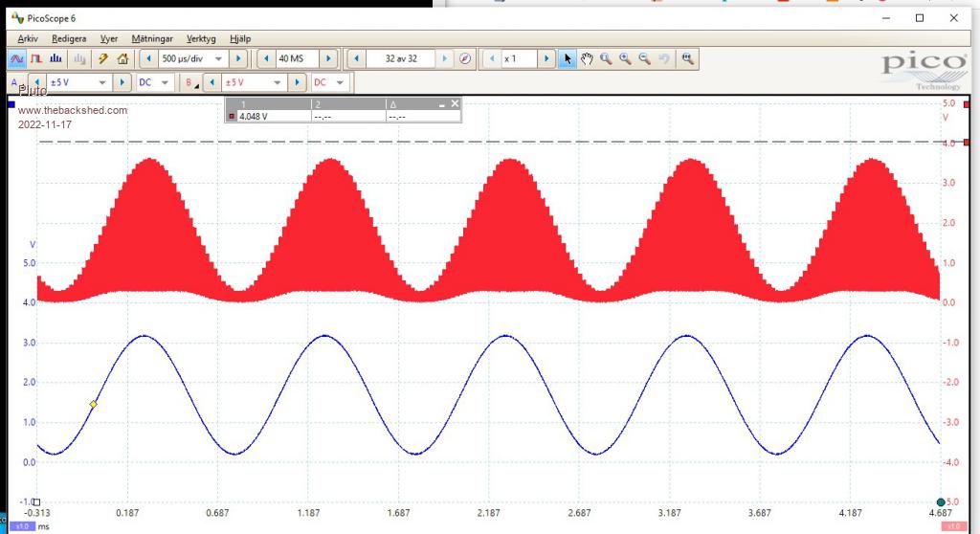Click the home icon in toolbar
Screen dimensions: 980x534
point(122,59)
